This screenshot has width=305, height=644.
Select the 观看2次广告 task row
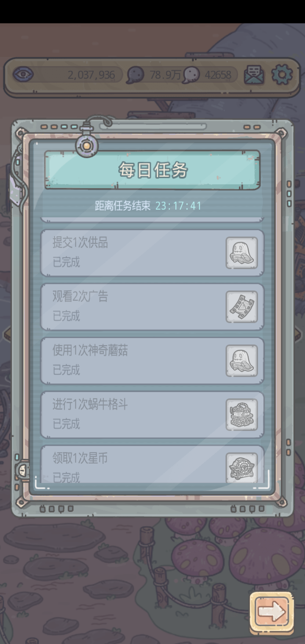(152, 307)
